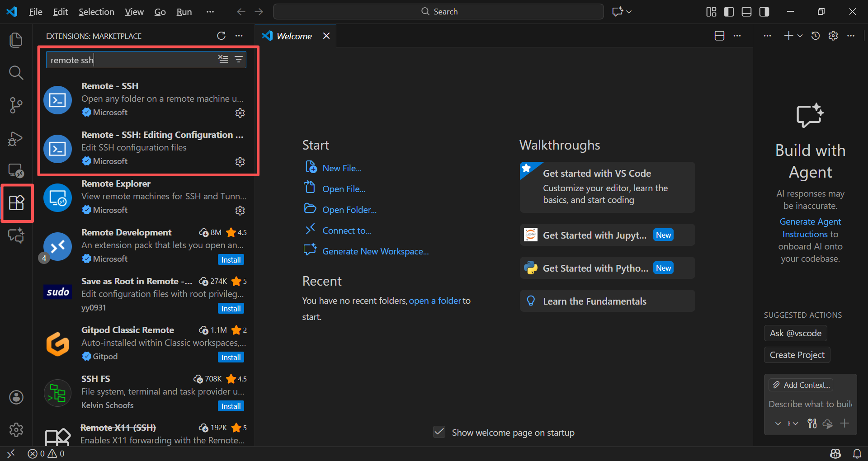Click manage gear for Remote - SSH: Editing Configuration
The width and height of the screenshot is (868, 461).
[240, 162]
